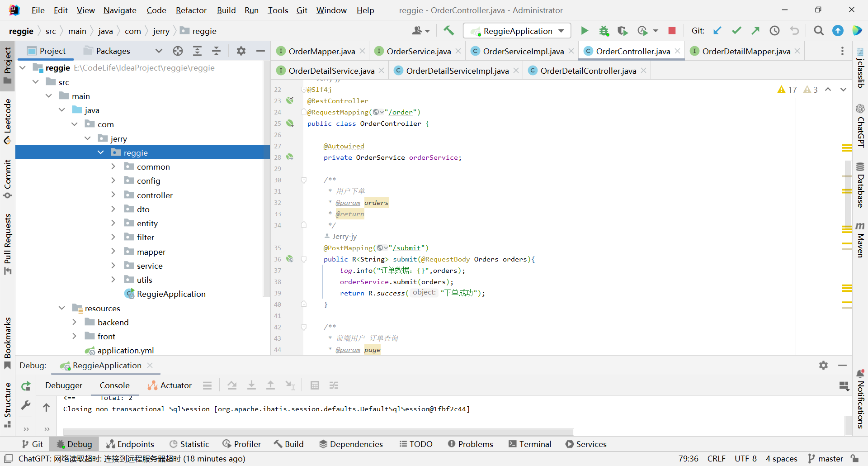Toggle the Maven side panel
Viewport: 868px width, 466px height.
tap(860, 240)
